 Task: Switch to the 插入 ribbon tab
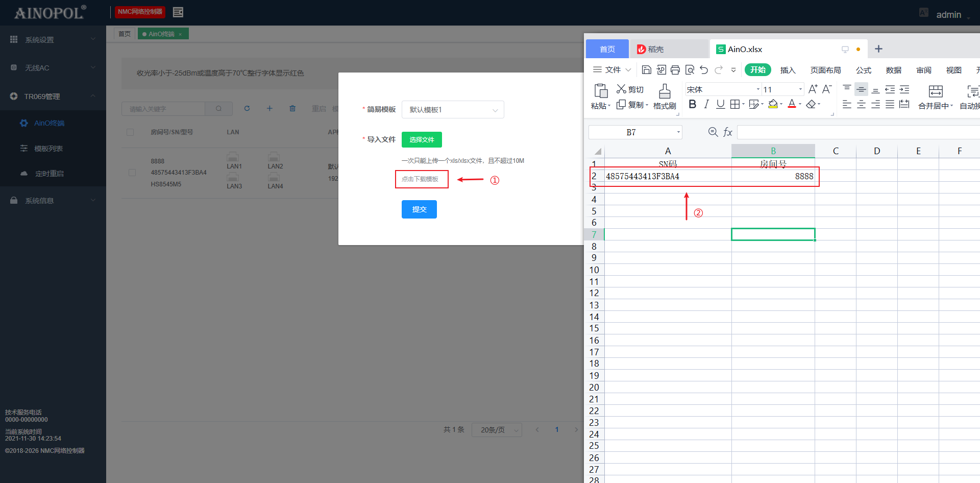pos(788,70)
